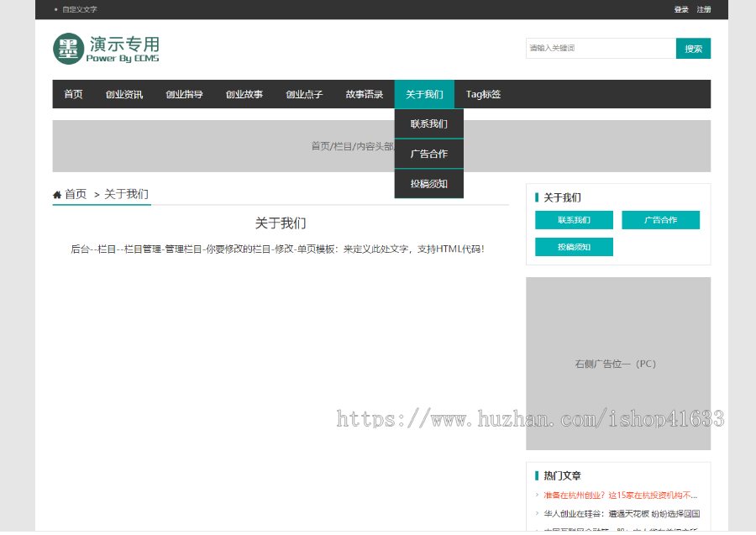Image resolution: width=756 pixels, height=535 pixels.
Task: Click the sidebar 联系我们 button
Action: (574, 220)
